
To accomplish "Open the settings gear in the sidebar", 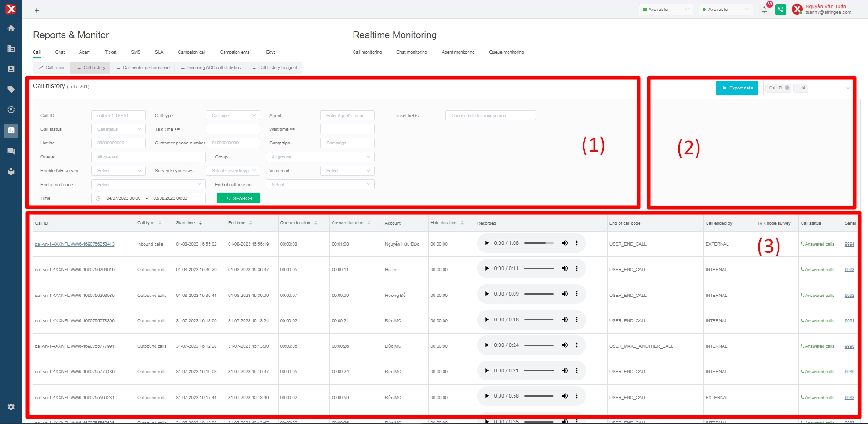I will click(x=11, y=407).
